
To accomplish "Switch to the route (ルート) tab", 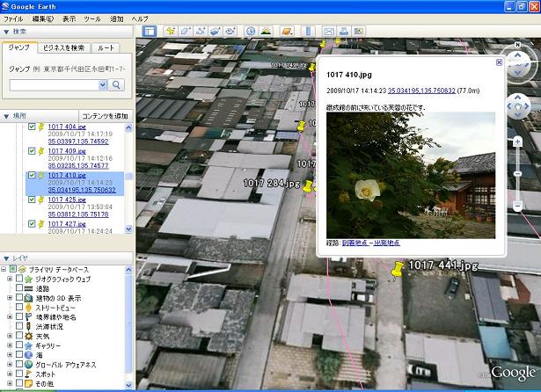I will [106, 47].
